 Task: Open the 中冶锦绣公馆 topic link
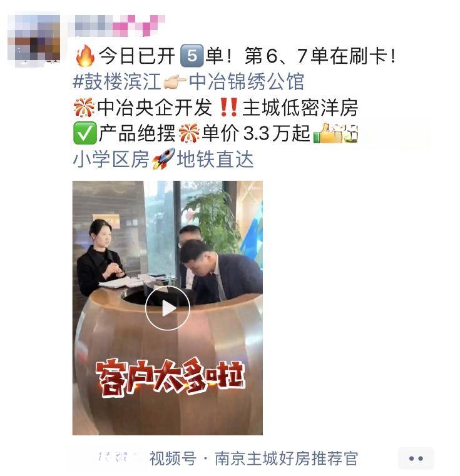click(x=247, y=82)
